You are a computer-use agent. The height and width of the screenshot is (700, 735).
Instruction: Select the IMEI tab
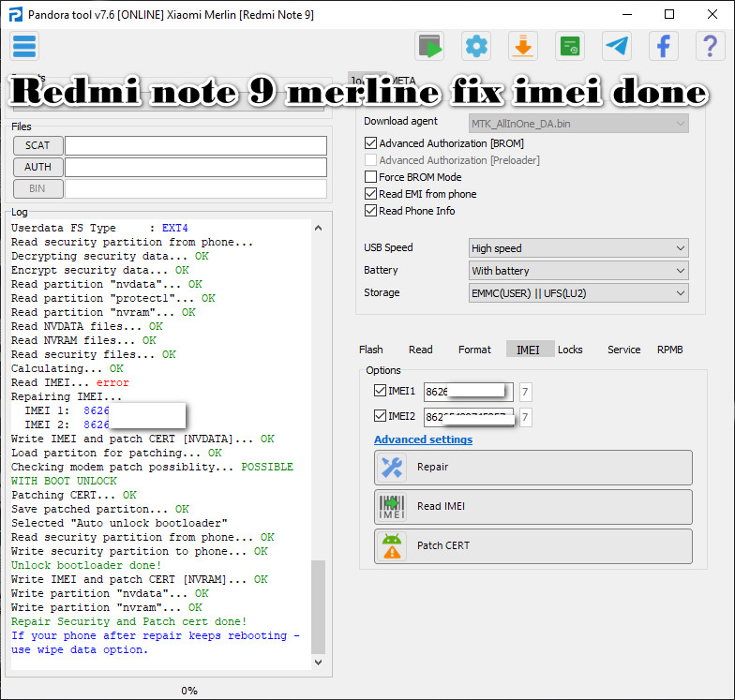(529, 350)
